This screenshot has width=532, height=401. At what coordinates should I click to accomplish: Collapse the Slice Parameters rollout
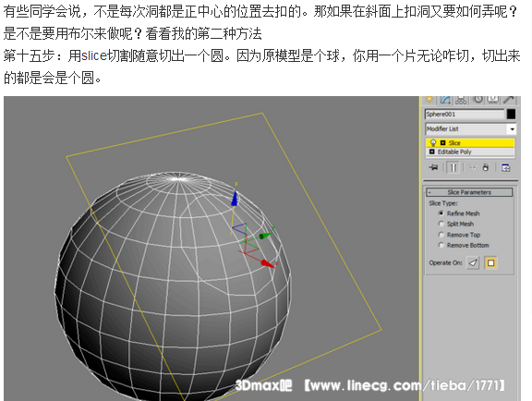(469, 192)
